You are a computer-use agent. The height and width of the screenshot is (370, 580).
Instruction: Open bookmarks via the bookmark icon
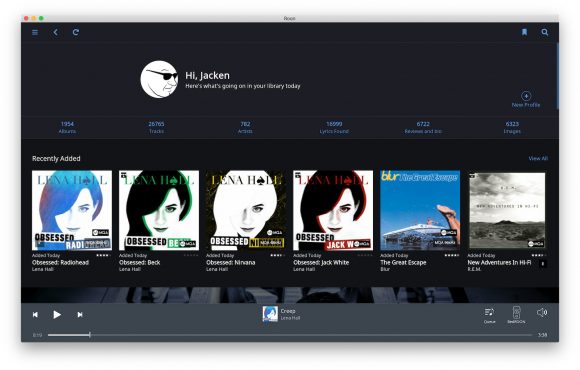tap(524, 32)
